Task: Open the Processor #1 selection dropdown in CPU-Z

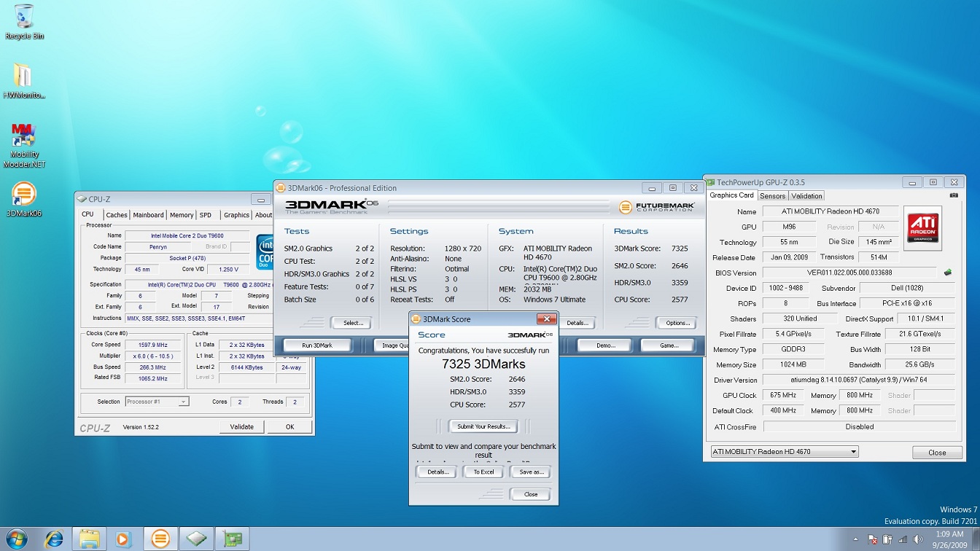Action: [157, 402]
